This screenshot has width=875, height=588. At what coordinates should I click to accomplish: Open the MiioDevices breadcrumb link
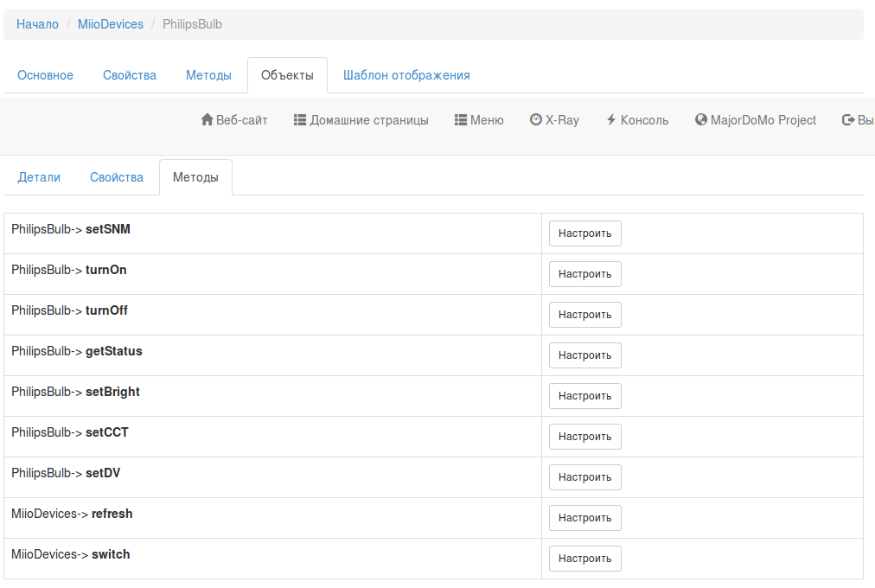(111, 24)
